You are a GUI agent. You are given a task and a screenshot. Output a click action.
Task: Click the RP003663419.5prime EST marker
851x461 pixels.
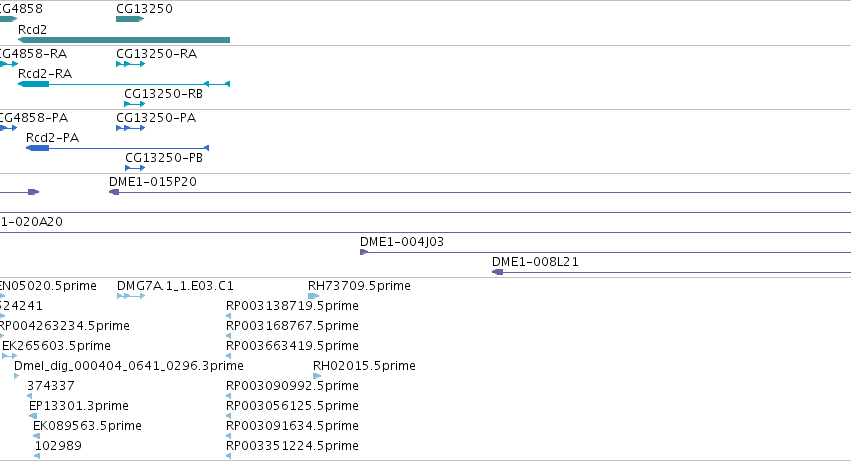(x=228, y=356)
